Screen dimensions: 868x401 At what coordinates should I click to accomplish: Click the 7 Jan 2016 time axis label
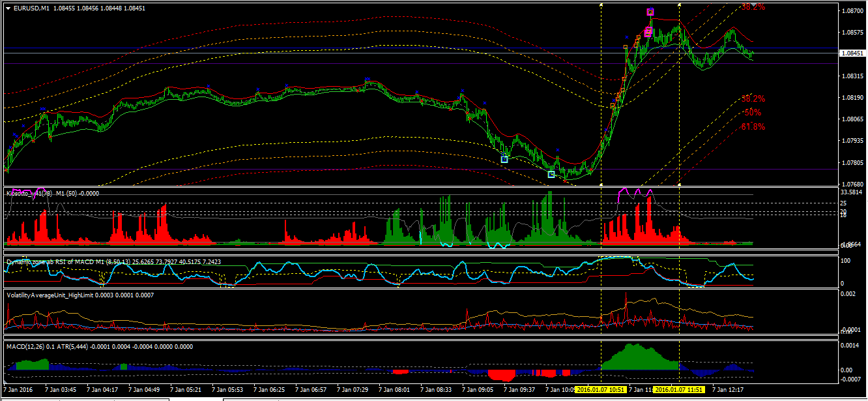18,389
